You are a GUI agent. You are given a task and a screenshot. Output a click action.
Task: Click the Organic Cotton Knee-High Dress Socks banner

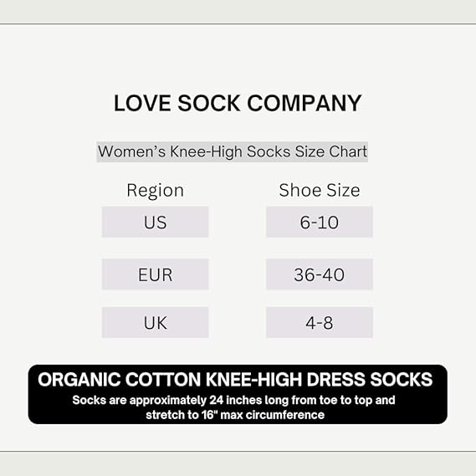point(238,394)
